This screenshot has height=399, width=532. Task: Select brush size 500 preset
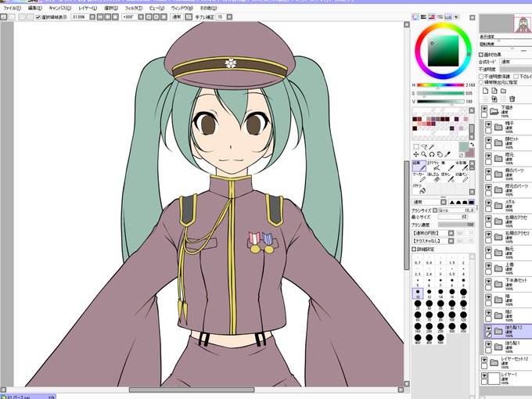(440, 339)
